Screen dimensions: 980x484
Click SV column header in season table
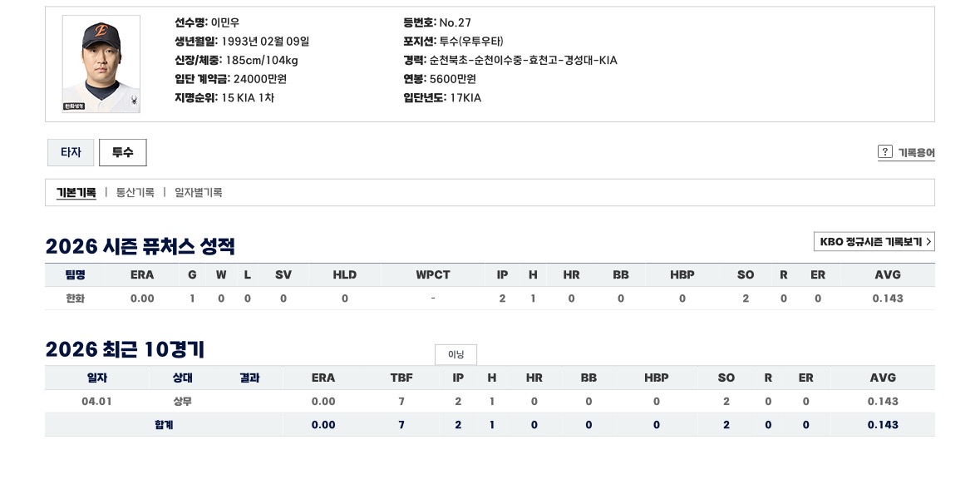point(283,274)
